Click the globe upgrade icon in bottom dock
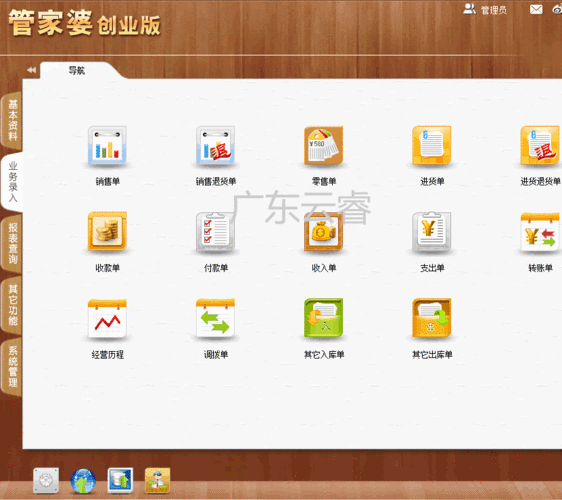The width and height of the screenshot is (562, 500). click(x=83, y=481)
